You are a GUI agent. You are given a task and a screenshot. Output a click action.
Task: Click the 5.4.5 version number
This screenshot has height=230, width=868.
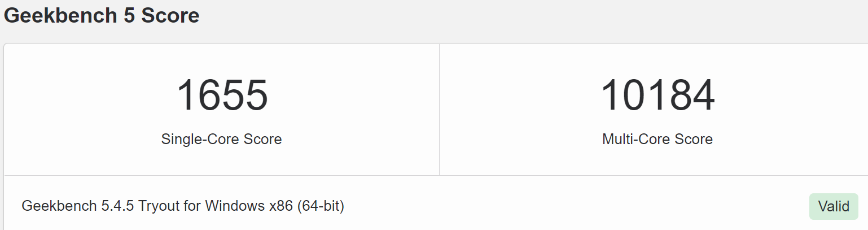click(117, 206)
